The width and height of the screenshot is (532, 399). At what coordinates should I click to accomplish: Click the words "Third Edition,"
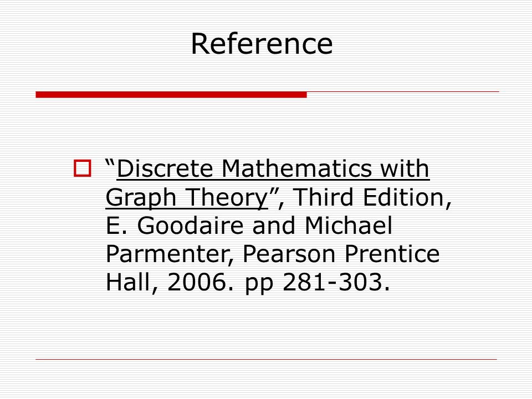point(372,197)
